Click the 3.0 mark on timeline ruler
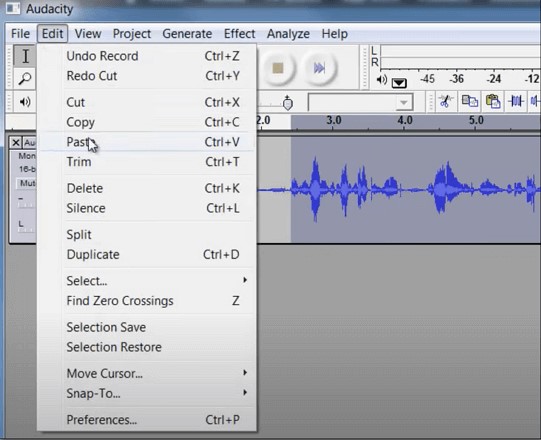 tap(334, 120)
